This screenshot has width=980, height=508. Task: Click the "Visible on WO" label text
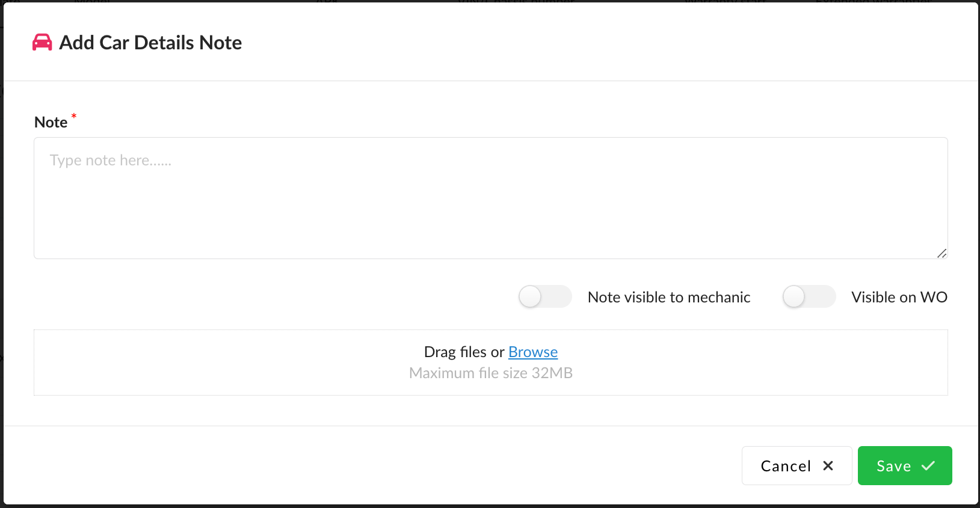click(x=899, y=298)
